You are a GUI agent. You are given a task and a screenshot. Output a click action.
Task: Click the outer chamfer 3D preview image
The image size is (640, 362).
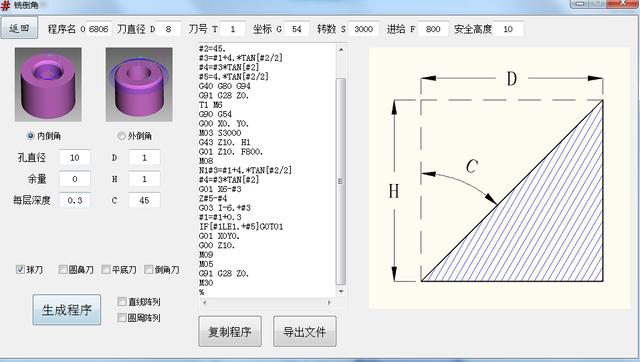[x=139, y=84]
